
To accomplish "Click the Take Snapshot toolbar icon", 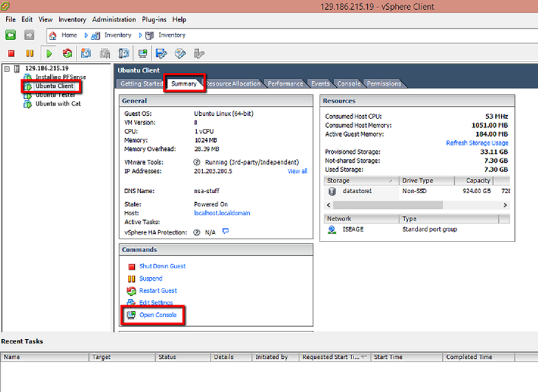I will point(86,53).
